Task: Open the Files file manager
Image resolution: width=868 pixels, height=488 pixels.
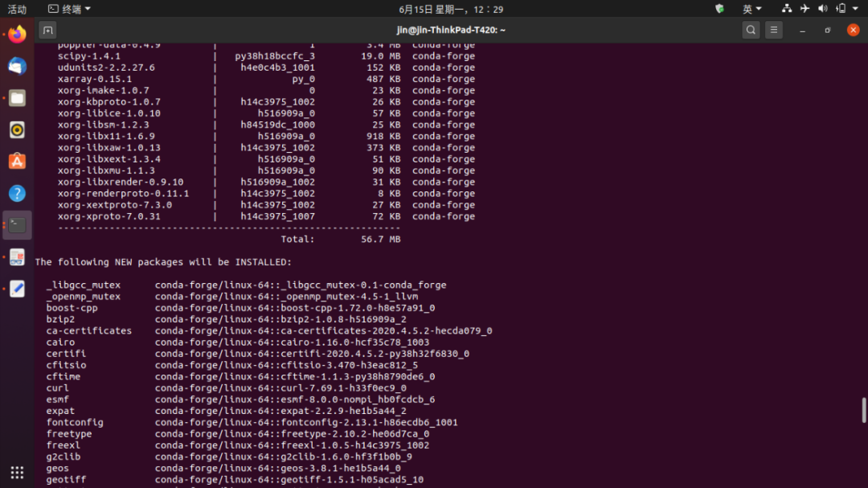Action: pyautogui.click(x=17, y=97)
